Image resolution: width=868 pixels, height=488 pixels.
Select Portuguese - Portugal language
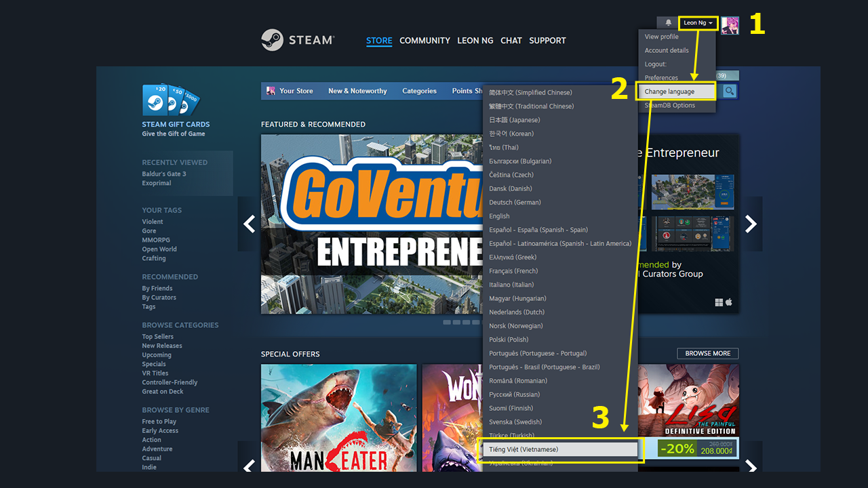coord(560,353)
